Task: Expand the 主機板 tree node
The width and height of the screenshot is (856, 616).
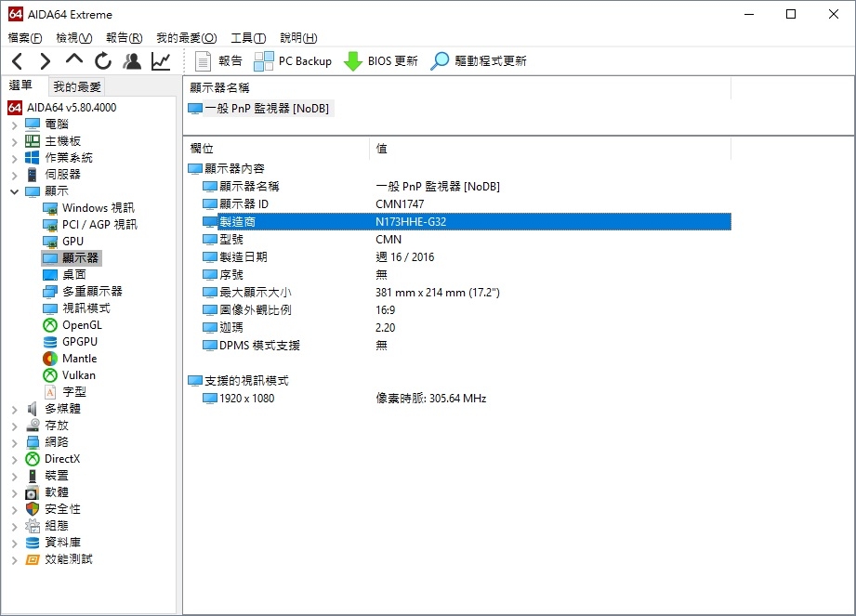Action: (x=15, y=142)
